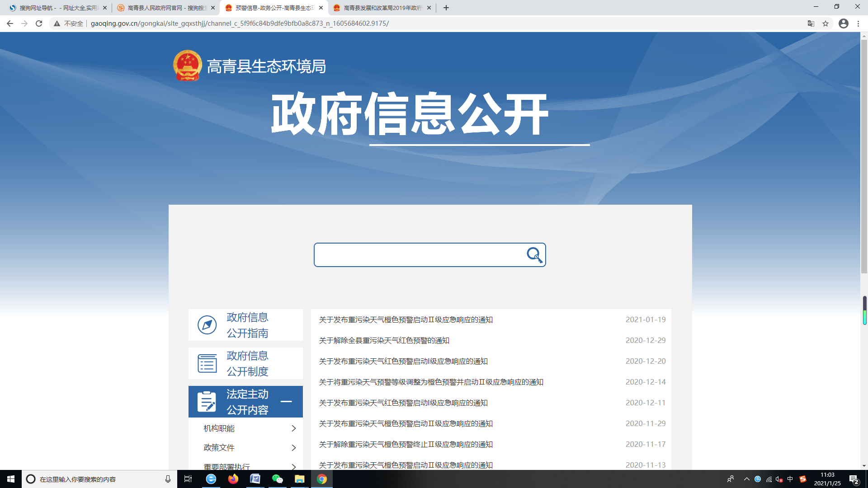The width and height of the screenshot is (868, 488).
Task: Click the list icon for 政府信息公开制度
Action: pyautogui.click(x=207, y=363)
